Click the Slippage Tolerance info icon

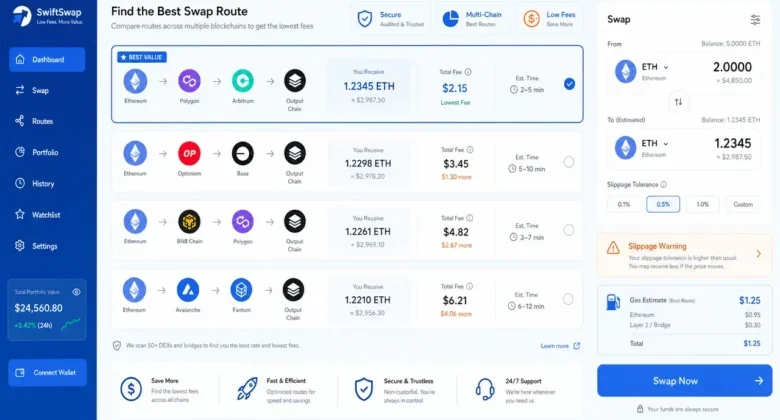coord(664,185)
